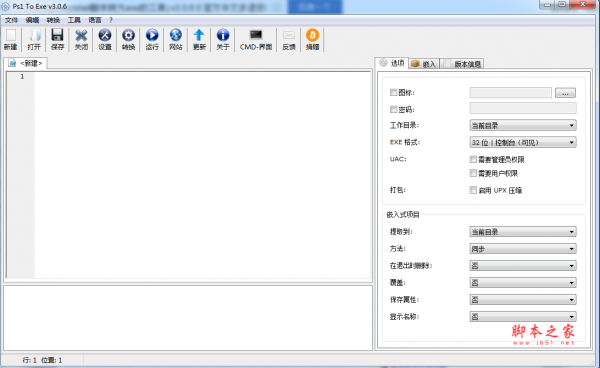This screenshot has height=368, width=600.
Task: Click in the script editor area
Action: click(203, 175)
